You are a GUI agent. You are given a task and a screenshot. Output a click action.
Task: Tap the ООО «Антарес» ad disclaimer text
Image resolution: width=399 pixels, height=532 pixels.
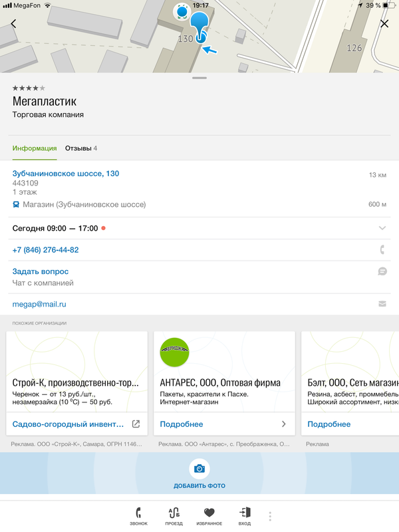point(224,444)
